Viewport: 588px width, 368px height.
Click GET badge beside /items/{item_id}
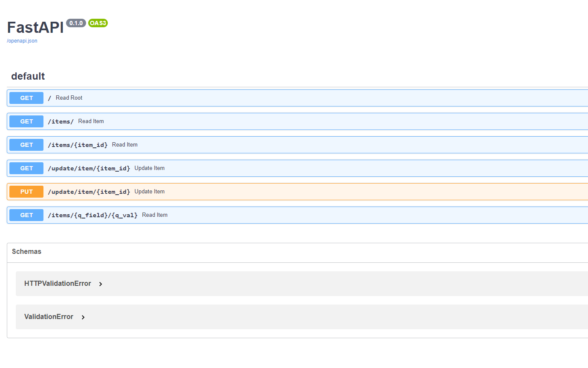[x=26, y=145]
